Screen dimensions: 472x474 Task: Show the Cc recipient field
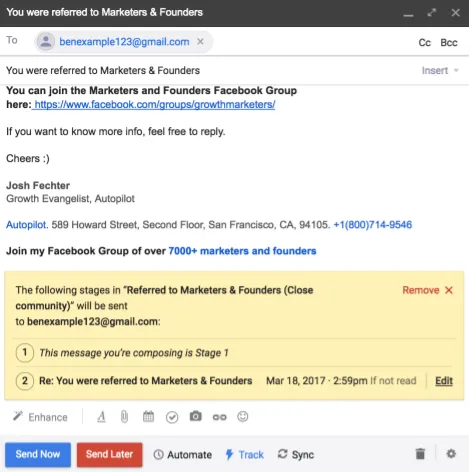[425, 43]
